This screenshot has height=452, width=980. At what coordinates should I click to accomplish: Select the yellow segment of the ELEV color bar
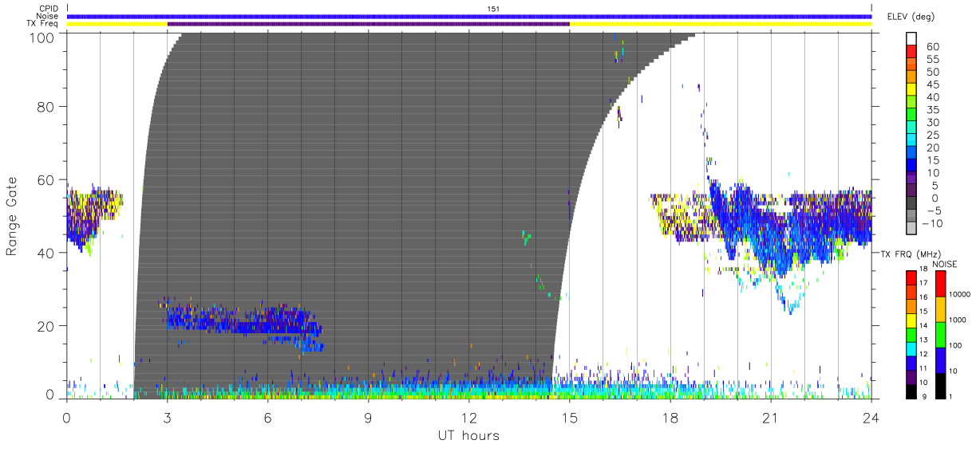click(x=911, y=89)
